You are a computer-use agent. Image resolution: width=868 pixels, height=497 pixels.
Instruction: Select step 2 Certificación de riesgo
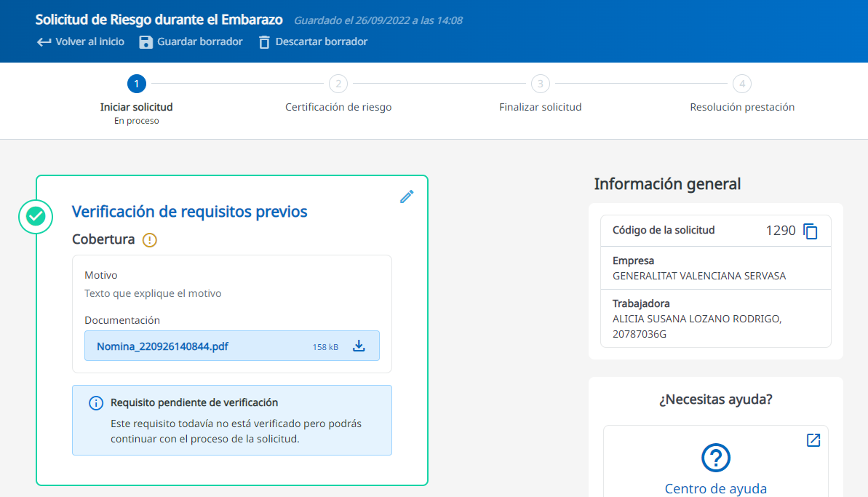point(338,84)
